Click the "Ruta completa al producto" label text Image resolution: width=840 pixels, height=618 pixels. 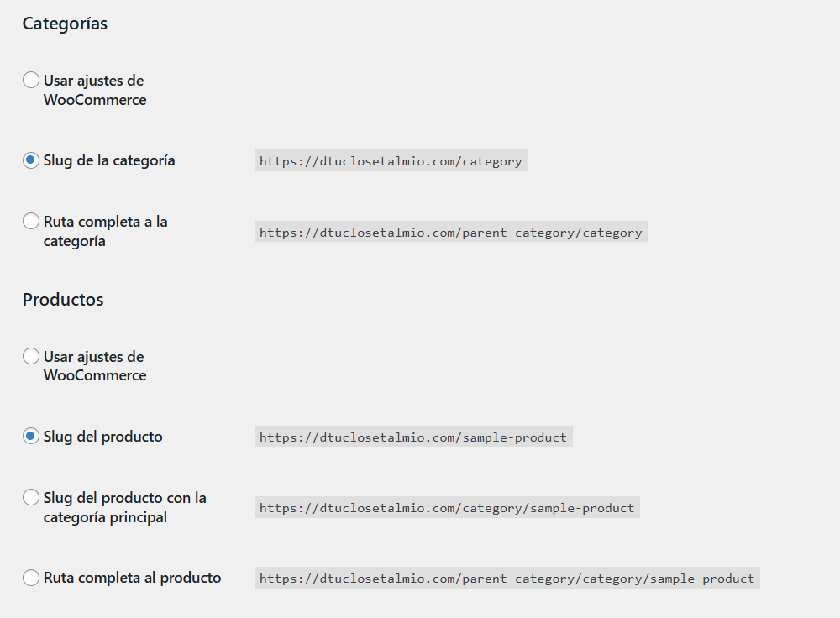coord(133,578)
